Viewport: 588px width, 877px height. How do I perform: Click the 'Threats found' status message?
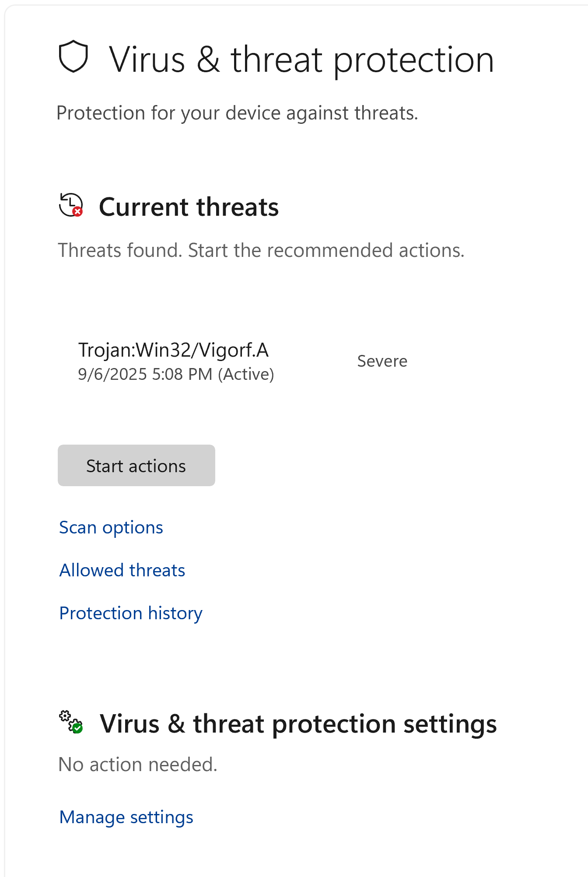click(x=261, y=251)
